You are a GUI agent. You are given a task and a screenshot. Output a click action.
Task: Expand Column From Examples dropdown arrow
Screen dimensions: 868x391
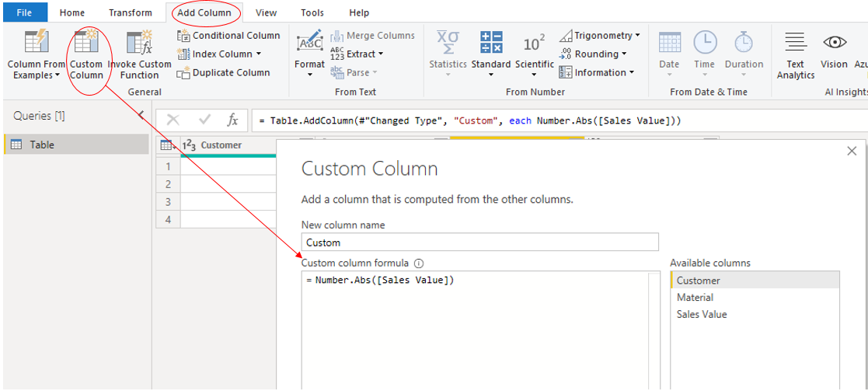[x=58, y=75]
